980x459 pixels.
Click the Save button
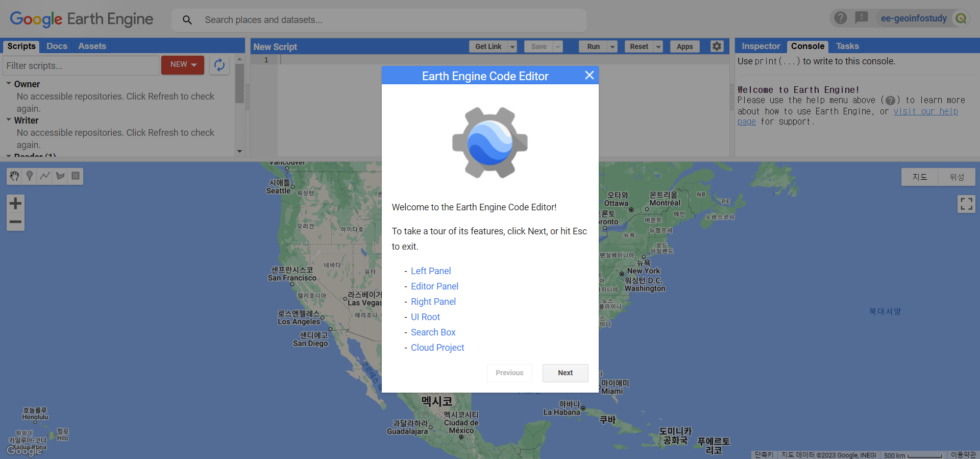click(x=539, y=46)
